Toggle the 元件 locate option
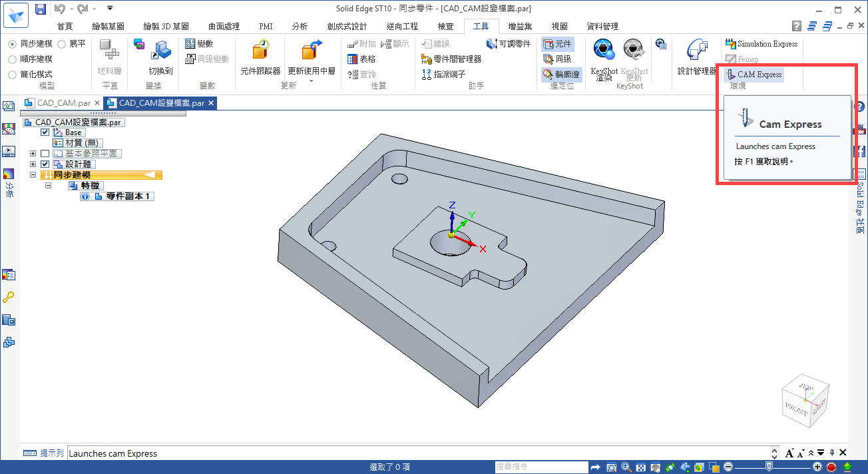This screenshot has height=474, width=868. coord(557,44)
